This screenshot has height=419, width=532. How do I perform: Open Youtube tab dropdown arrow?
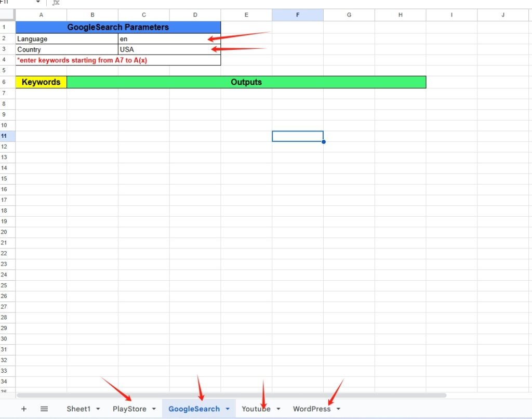point(278,409)
